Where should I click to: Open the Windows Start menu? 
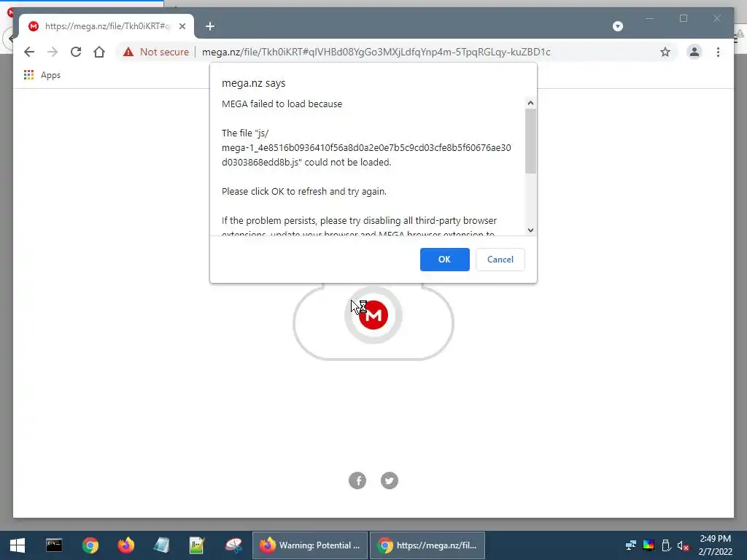(x=18, y=545)
